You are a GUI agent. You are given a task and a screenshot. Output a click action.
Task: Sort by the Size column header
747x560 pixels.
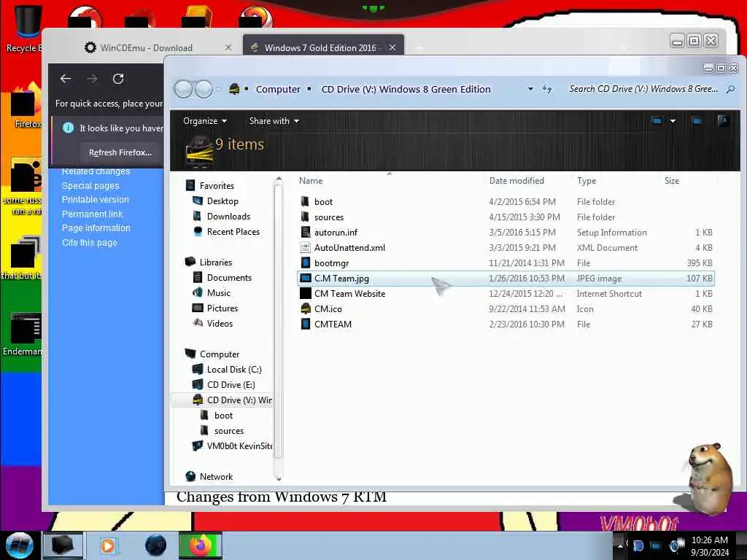672,181
